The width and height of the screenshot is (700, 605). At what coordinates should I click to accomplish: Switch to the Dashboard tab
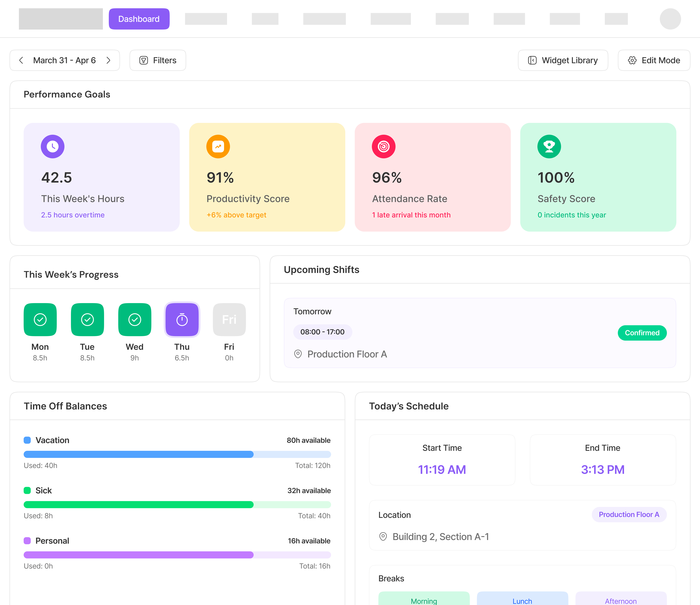pos(139,19)
